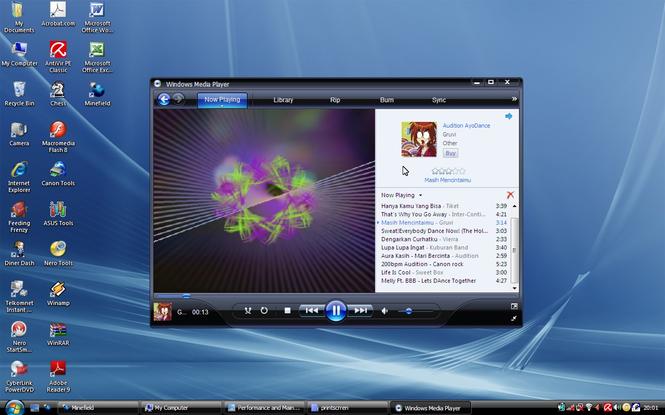
Task: Open the Now Playing tab
Action: [222, 100]
